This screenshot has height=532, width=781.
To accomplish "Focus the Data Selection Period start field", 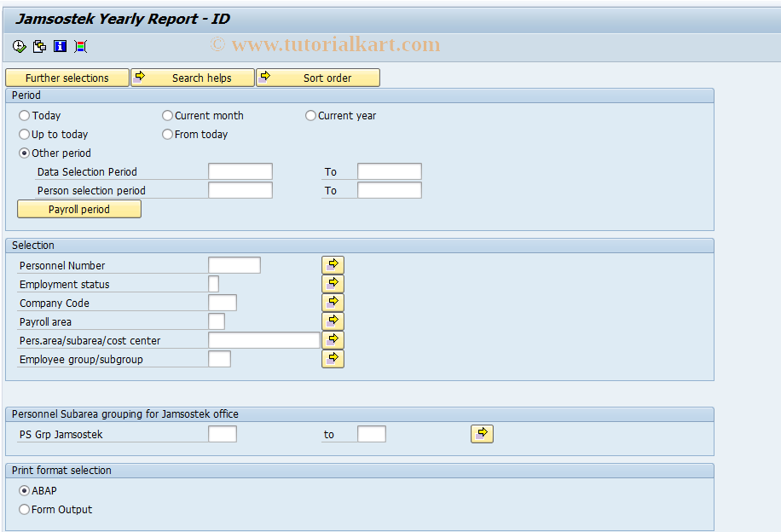I will click(x=240, y=171).
